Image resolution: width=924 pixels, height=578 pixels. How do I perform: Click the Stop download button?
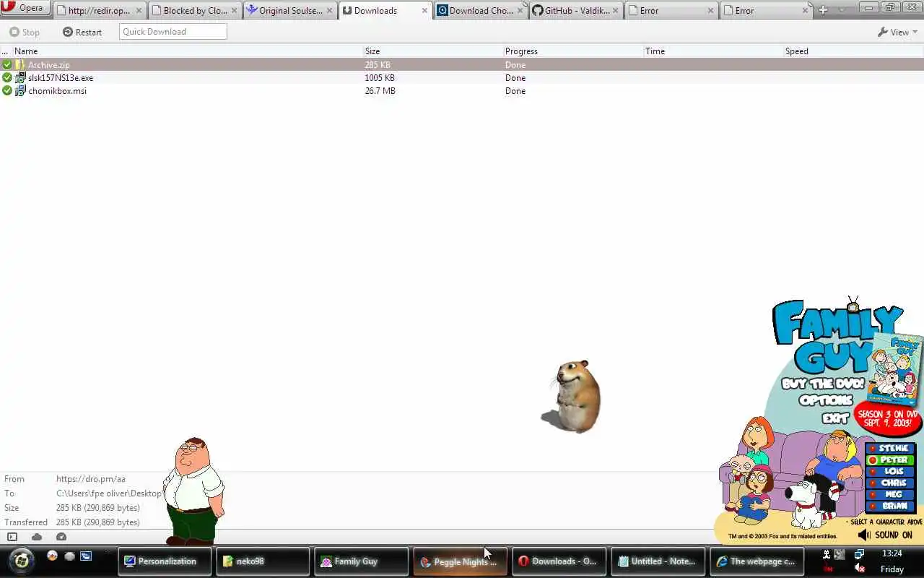tap(25, 32)
